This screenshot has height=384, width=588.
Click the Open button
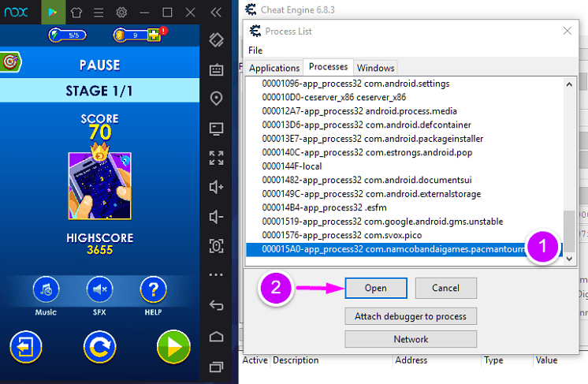click(x=376, y=288)
